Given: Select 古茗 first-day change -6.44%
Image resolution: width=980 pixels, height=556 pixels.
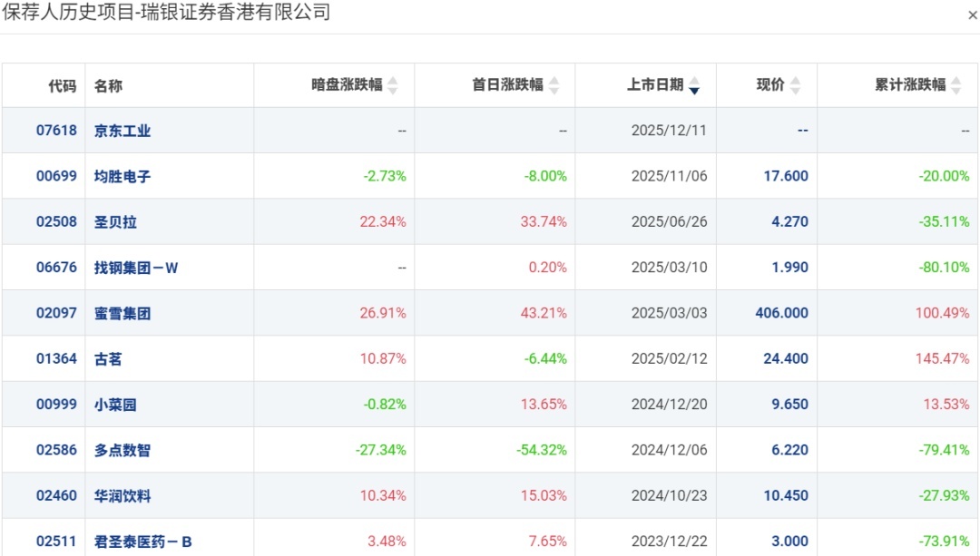Looking at the screenshot, I should pyautogui.click(x=545, y=358).
